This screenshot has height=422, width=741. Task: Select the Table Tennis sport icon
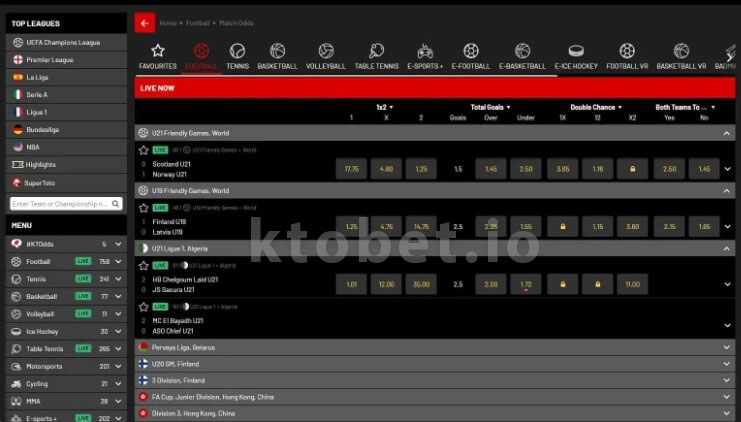[x=377, y=51]
